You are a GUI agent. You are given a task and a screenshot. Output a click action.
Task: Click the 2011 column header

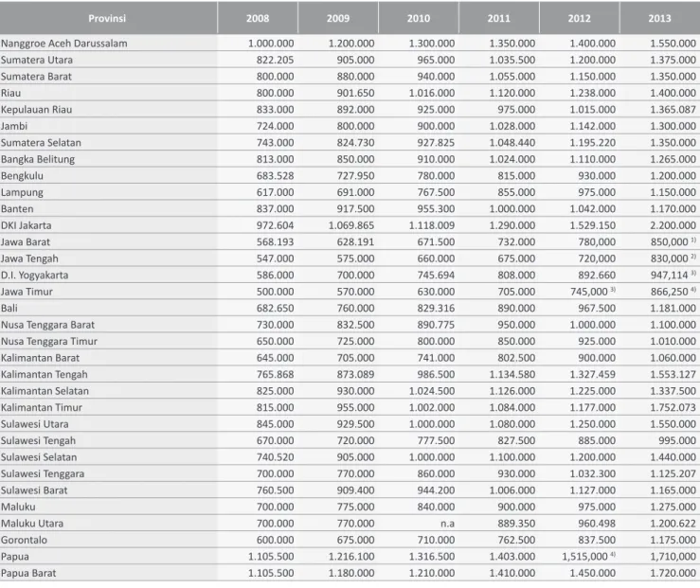coord(498,18)
